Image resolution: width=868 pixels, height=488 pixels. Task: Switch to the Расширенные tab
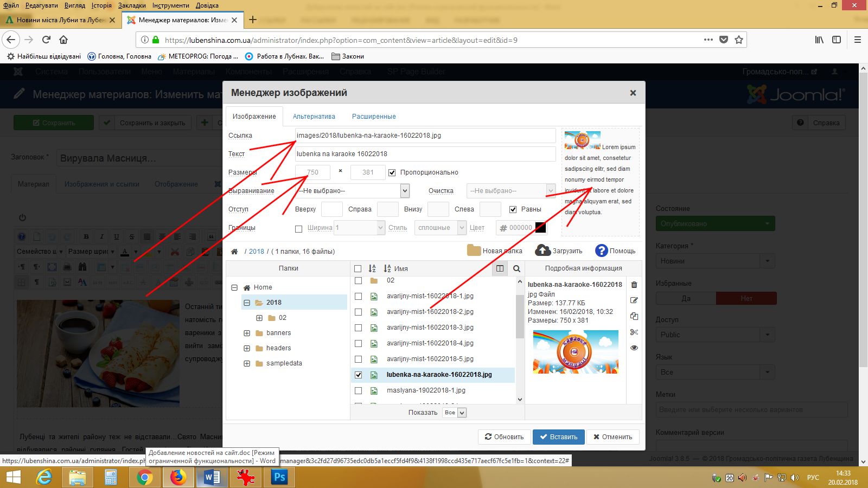(374, 117)
